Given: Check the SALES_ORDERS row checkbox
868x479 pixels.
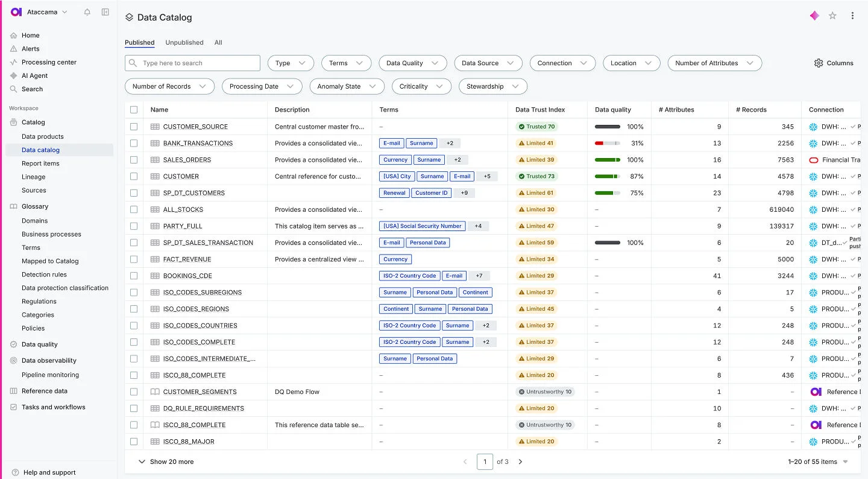Looking at the screenshot, I should coord(134,160).
